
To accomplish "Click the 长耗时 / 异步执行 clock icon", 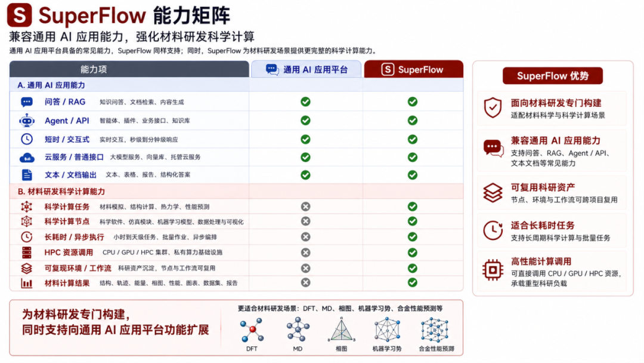I will (x=27, y=237).
